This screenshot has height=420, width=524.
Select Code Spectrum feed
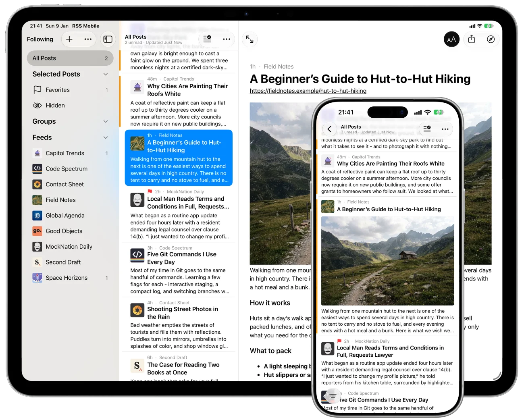pyautogui.click(x=71, y=169)
